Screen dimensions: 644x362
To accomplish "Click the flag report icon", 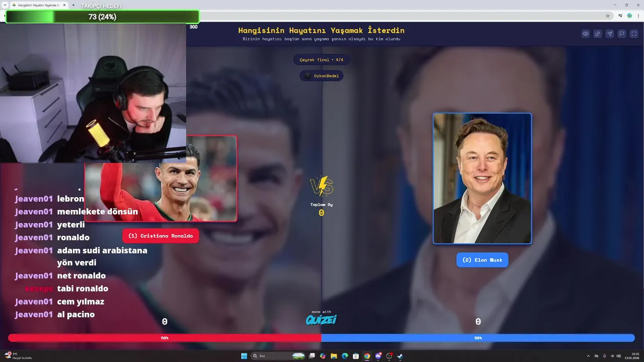I will pos(622,34).
